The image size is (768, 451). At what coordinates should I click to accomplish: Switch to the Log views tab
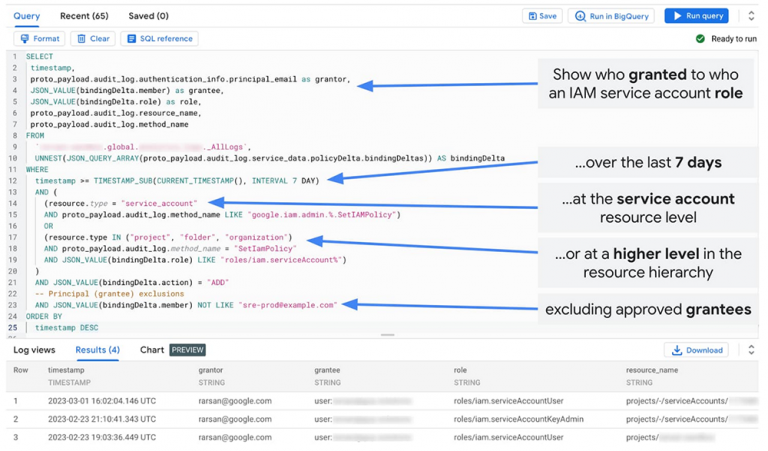34,350
